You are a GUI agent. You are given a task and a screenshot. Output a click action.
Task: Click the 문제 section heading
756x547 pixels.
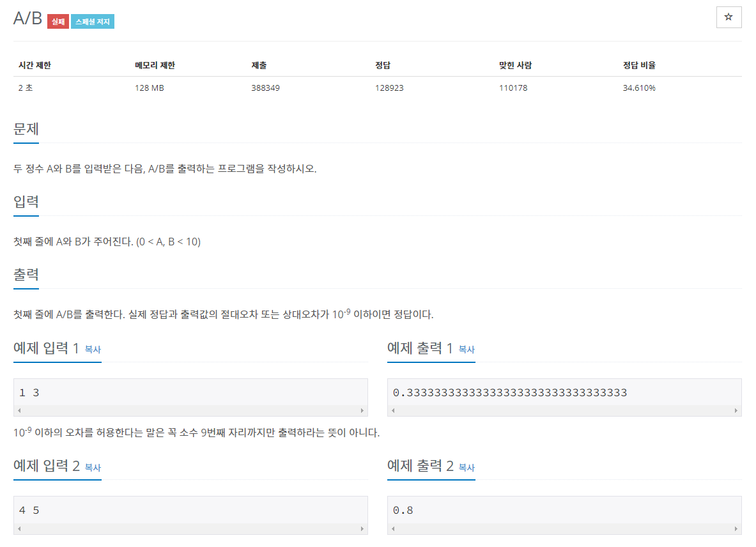tap(26, 129)
